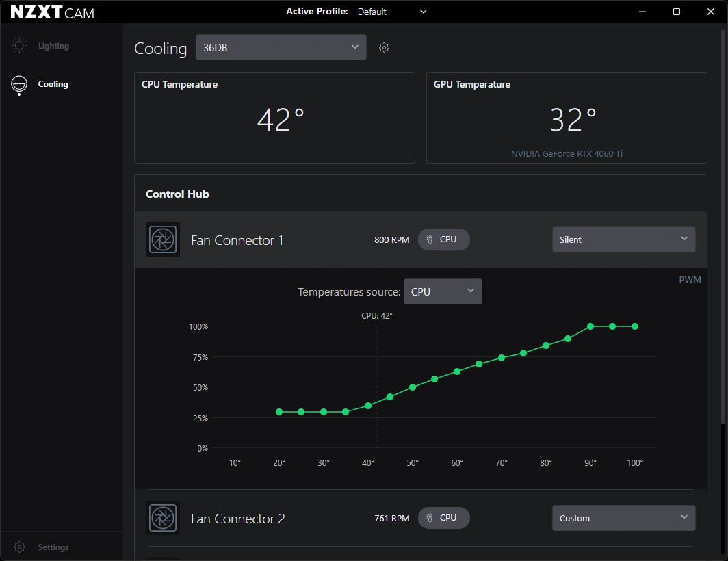Screen dimensions: 728x561
Task: Open the 36DB cooling profile dropdown
Action: coord(281,47)
